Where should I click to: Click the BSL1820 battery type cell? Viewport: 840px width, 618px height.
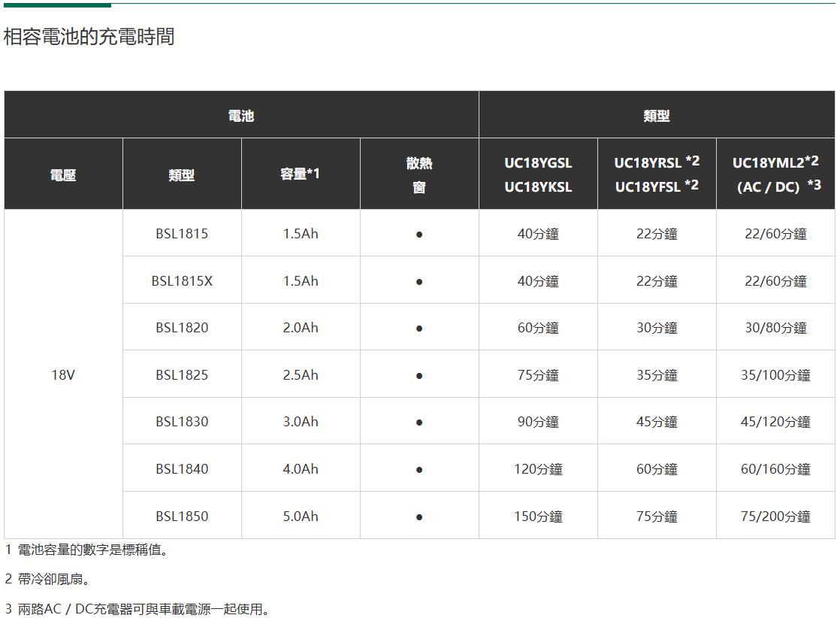182,328
